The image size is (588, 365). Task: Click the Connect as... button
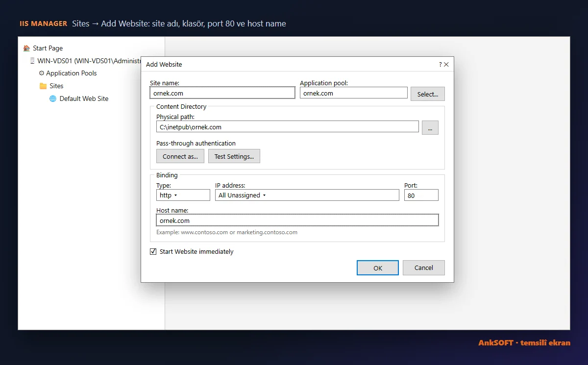tap(180, 156)
